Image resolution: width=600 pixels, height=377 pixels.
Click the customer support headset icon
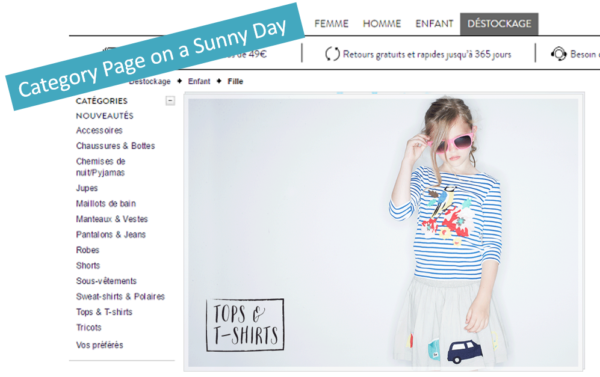(559, 54)
